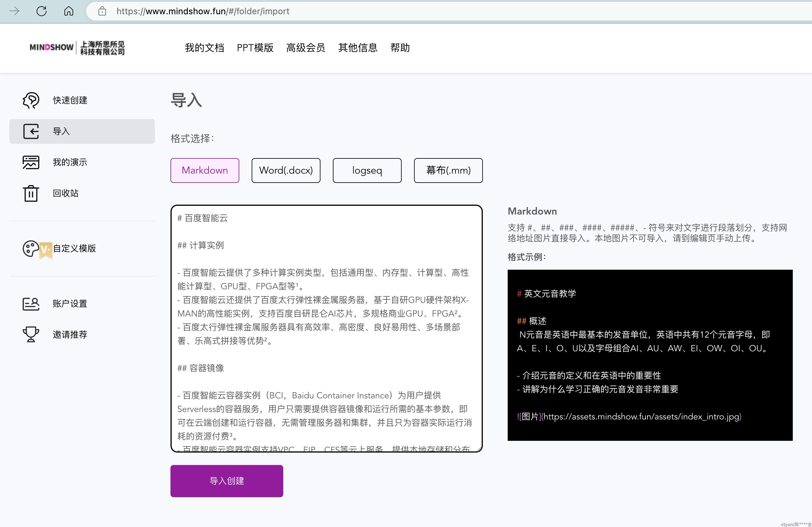Click the 导入创建 purple button
812x527 pixels.
coord(227,481)
